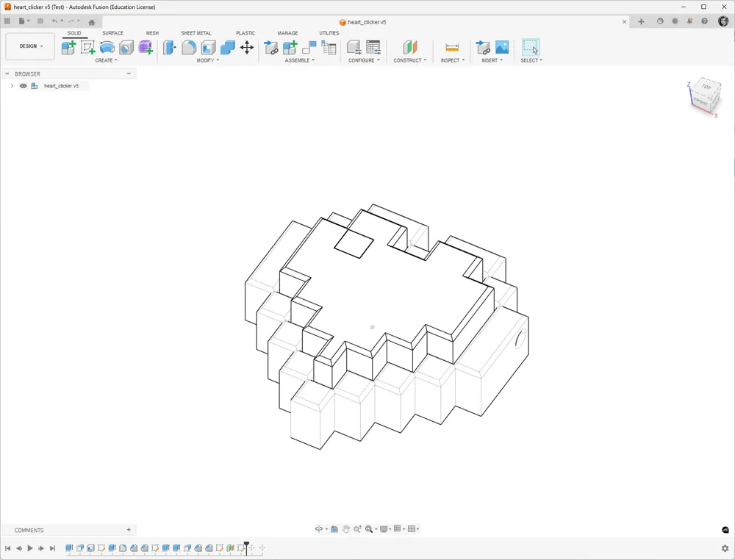Switch to the SHEET METAL tab
Screen dimensions: 735x560
click(196, 33)
